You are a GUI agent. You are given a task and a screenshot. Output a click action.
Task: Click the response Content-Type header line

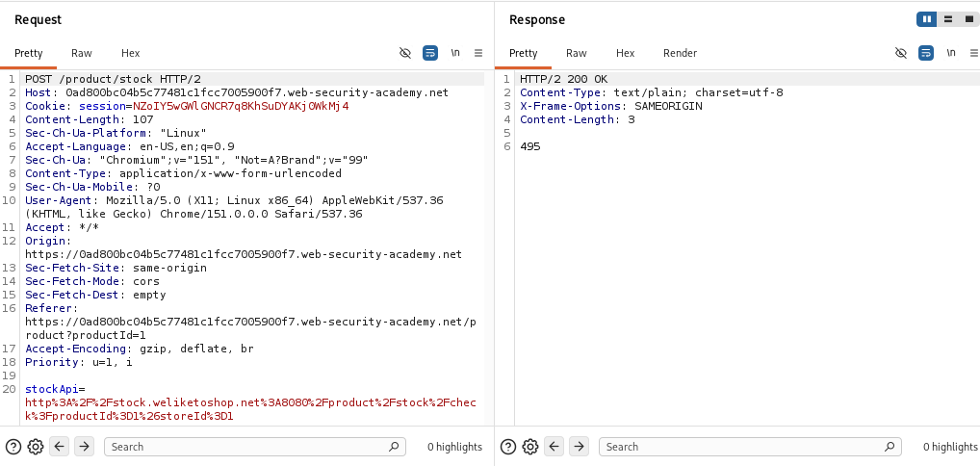(x=652, y=92)
